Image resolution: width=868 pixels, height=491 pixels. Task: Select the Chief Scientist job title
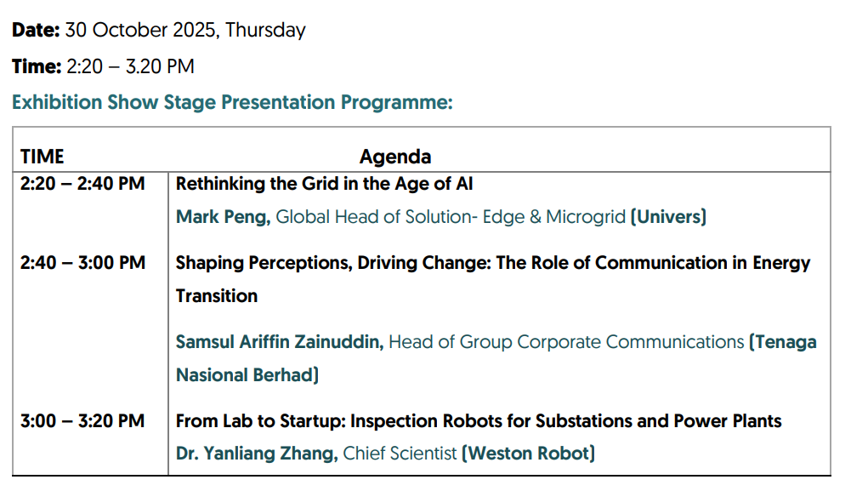[400, 454]
